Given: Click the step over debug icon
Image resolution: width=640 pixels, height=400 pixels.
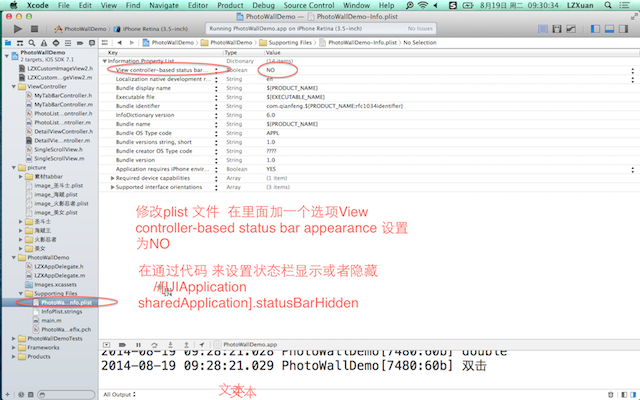Looking at the screenshot, I should [x=154, y=345].
